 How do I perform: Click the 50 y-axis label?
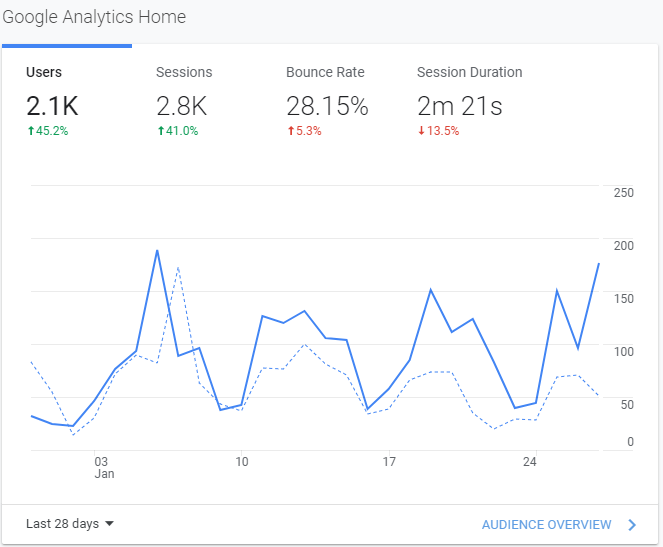pyautogui.click(x=627, y=405)
